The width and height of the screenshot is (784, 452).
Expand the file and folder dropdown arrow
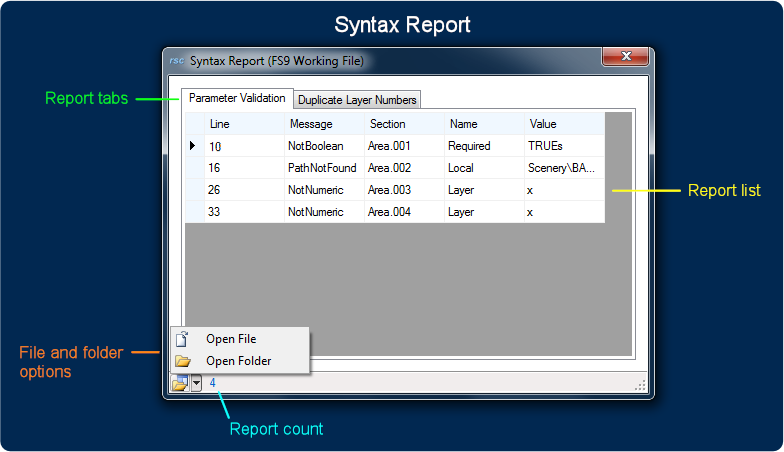click(x=196, y=384)
